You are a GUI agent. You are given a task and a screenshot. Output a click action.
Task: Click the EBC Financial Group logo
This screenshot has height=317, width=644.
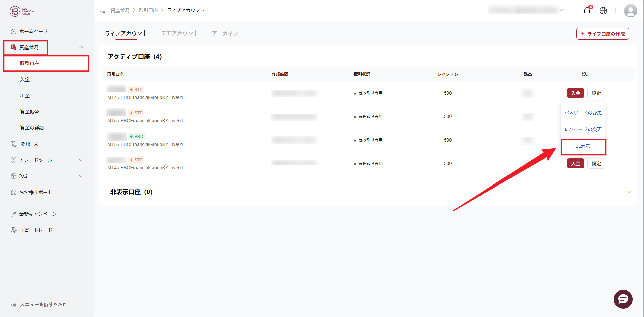tap(22, 11)
